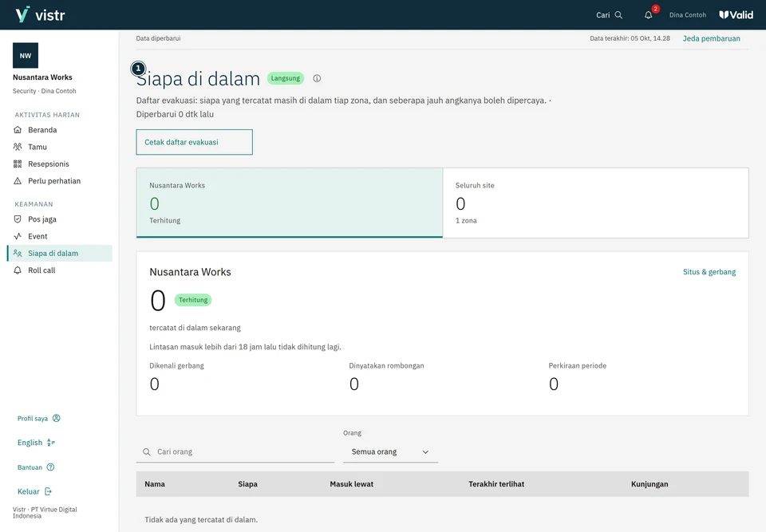Click the Profil saya user icon
The image size is (766, 532).
(57, 418)
